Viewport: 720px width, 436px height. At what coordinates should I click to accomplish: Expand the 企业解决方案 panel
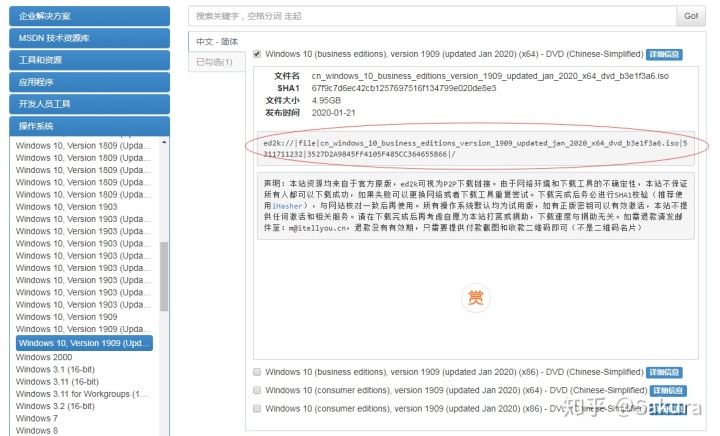point(90,16)
